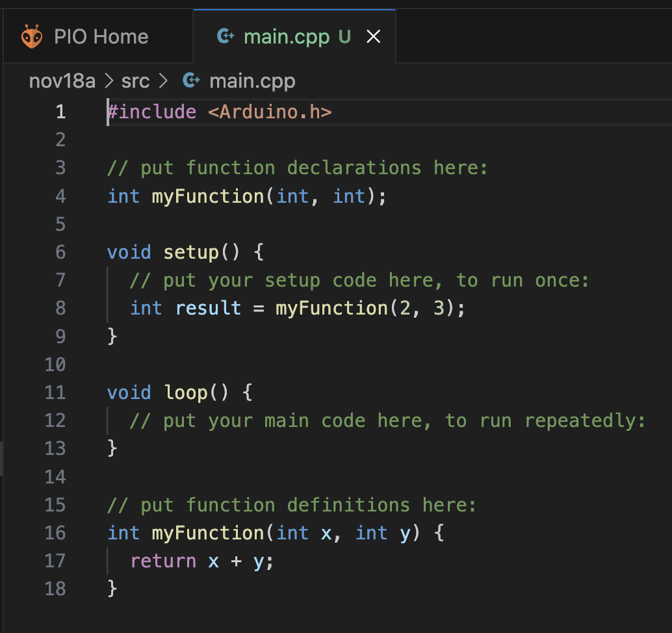
Task: Click 'myFunction' in the line 16 definition
Action: [x=208, y=533]
